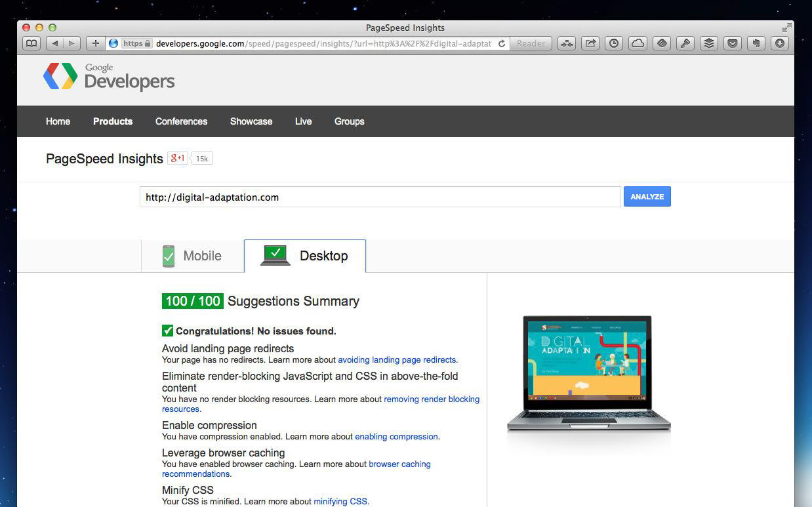Click the Reader button in address bar
The height and width of the screenshot is (507, 812).
[531, 43]
